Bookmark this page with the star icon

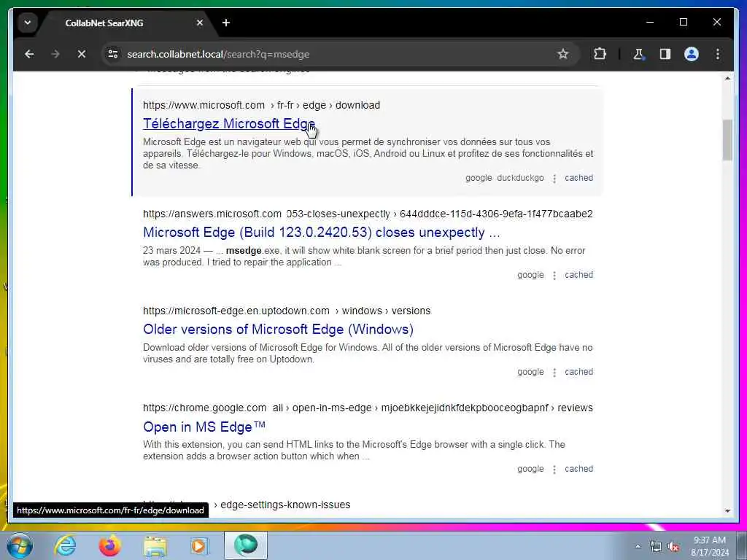coord(563,54)
